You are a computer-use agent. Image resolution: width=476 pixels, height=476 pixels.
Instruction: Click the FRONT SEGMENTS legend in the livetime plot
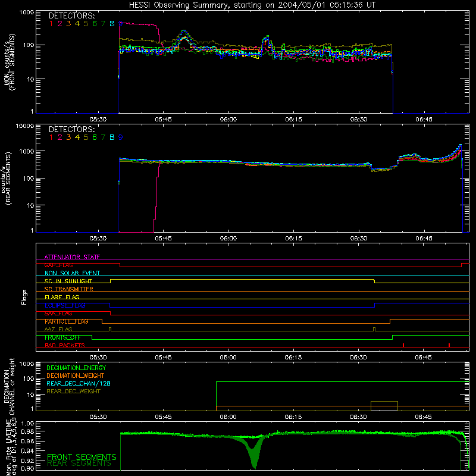pos(82,457)
